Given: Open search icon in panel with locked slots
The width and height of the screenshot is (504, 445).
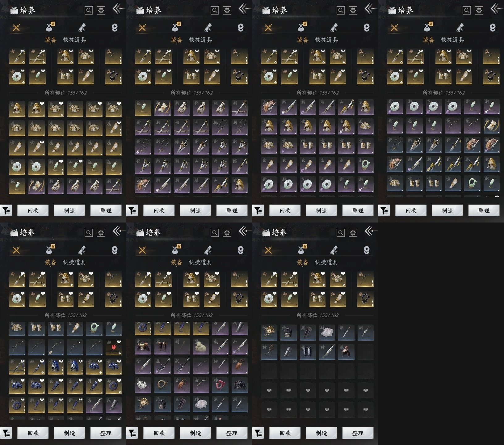Looking at the screenshot, I should pyautogui.click(x=341, y=233).
